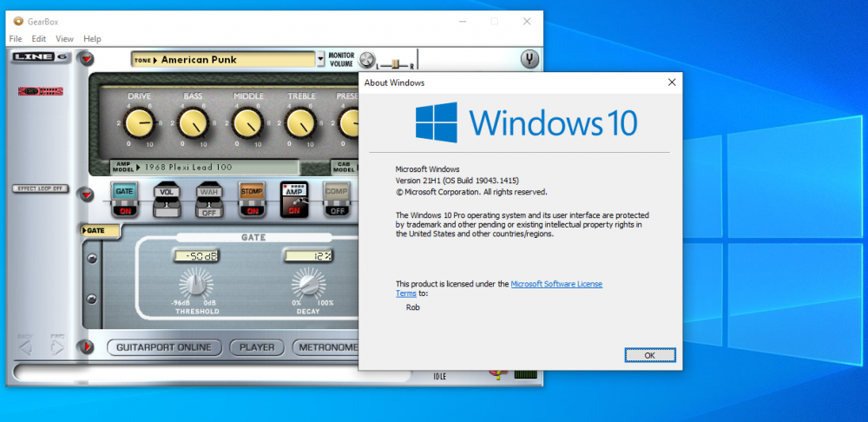Screen dimensions: 868x422
Task: Close the About Windows dialog
Action: click(x=672, y=82)
